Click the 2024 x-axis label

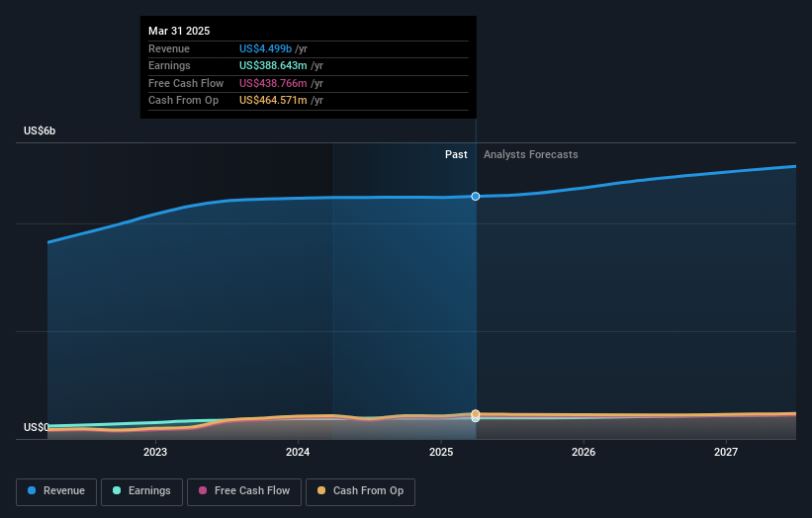tap(298, 452)
